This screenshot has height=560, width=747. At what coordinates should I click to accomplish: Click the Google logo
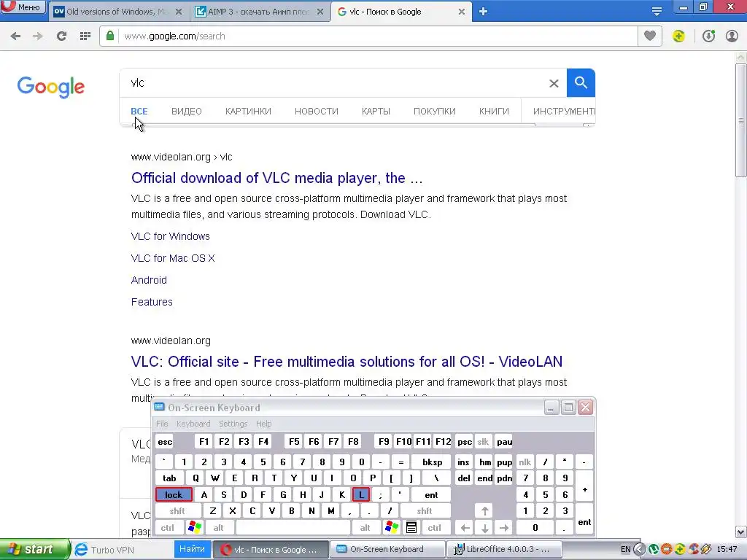click(51, 87)
